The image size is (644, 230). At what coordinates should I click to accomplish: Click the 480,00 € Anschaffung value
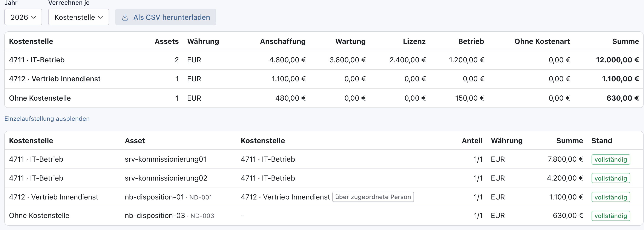(290, 98)
